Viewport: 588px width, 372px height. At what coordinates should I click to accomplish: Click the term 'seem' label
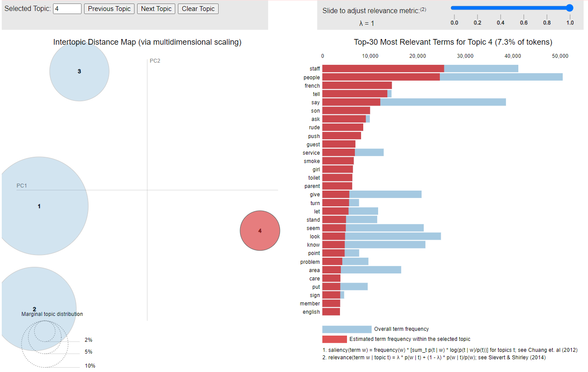(313, 228)
